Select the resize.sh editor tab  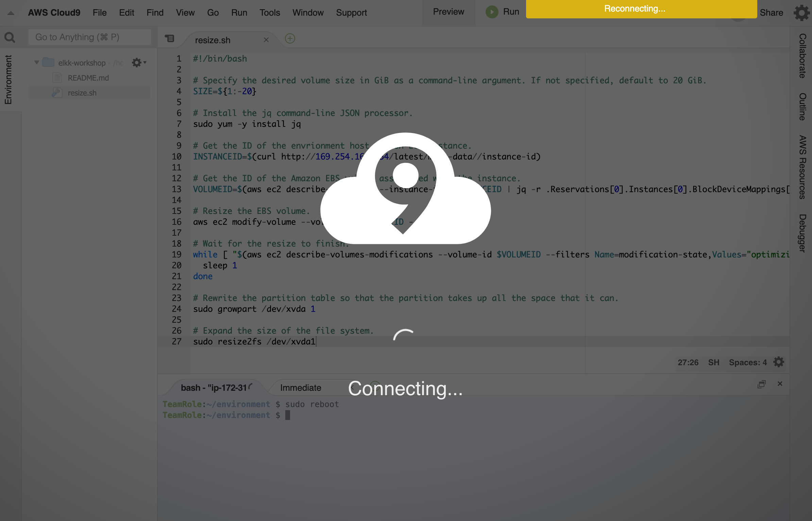[x=213, y=40]
